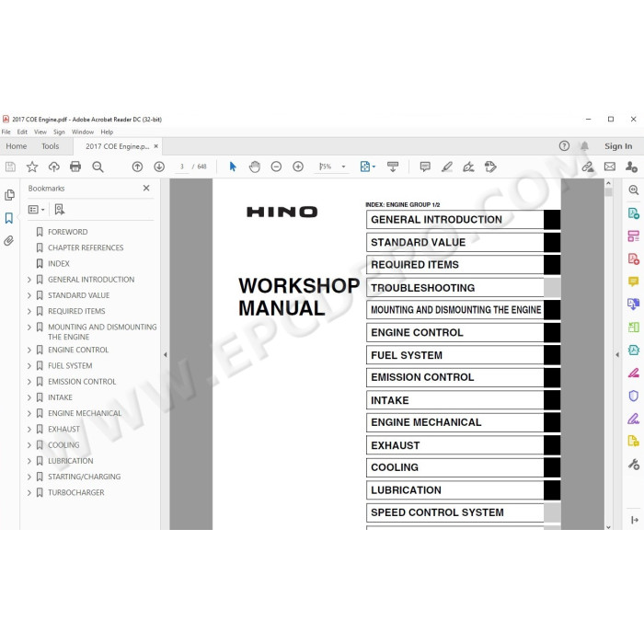Open bookmark options list icon
This screenshot has width=644, height=644.
point(36,210)
